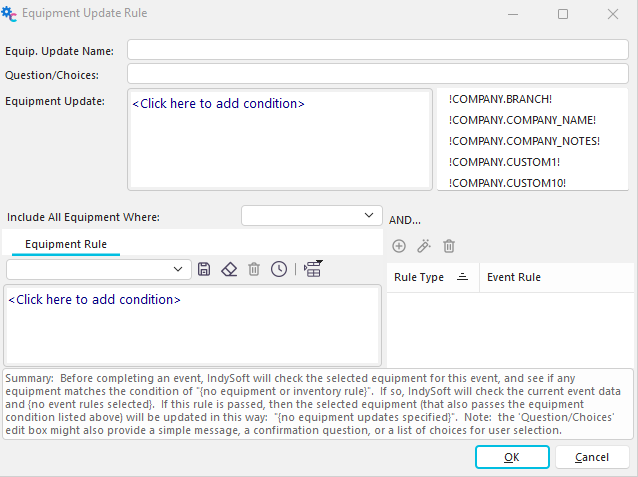Click the trash icon under AND section
Screen dimensions: 638x477
click(449, 245)
